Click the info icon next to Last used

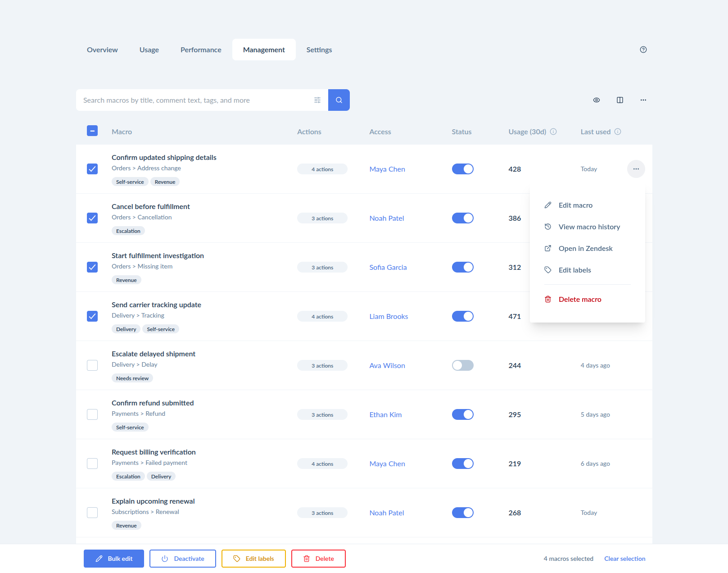(x=618, y=132)
